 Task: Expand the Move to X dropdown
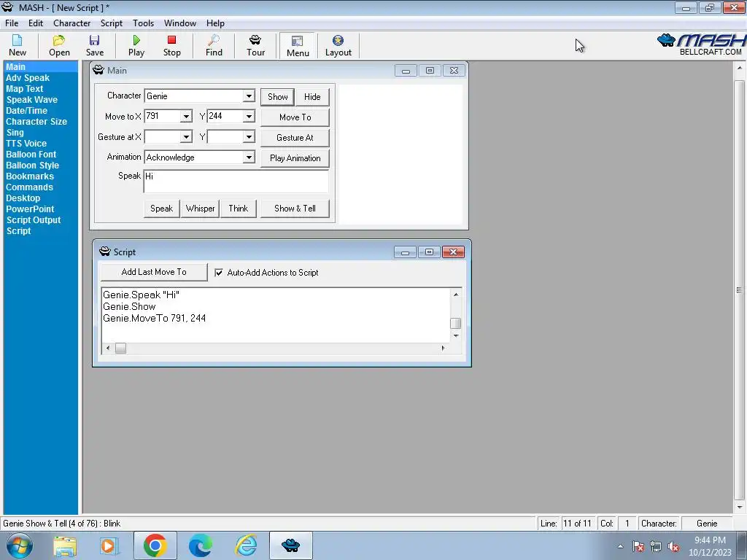pos(186,116)
